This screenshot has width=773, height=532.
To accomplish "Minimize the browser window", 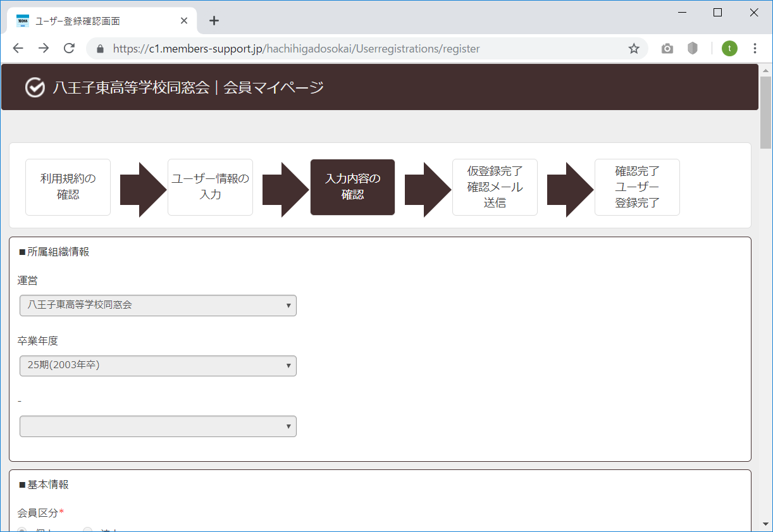I will tap(682, 12).
